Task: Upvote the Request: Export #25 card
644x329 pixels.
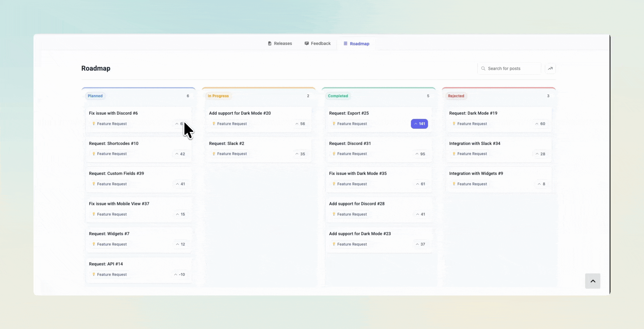Action: [x=419, y=124]
